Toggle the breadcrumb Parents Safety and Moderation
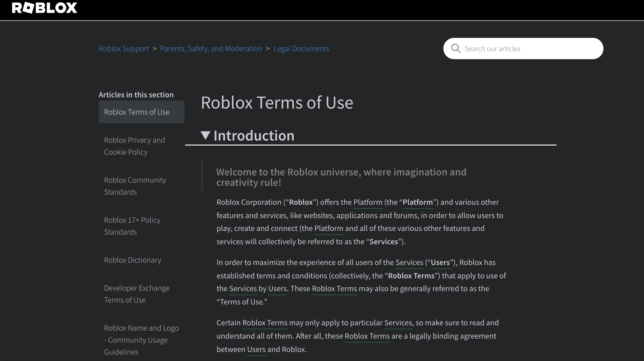This screenshot has width=644, height=361. (211, 48)
